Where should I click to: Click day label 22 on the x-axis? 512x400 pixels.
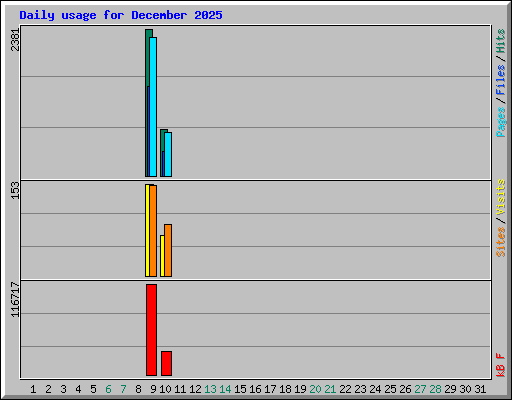[x=345, y=389]
